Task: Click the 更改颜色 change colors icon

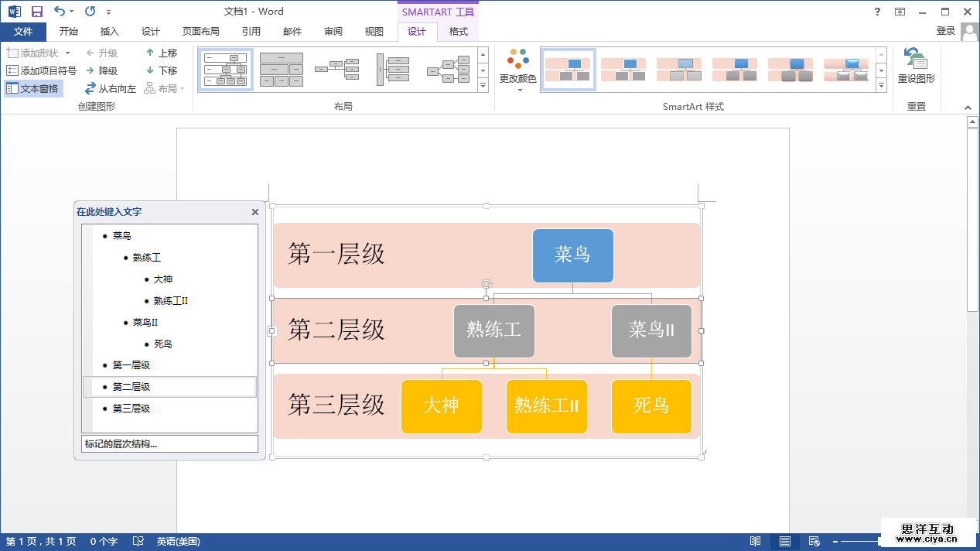Action: (517, 59)
